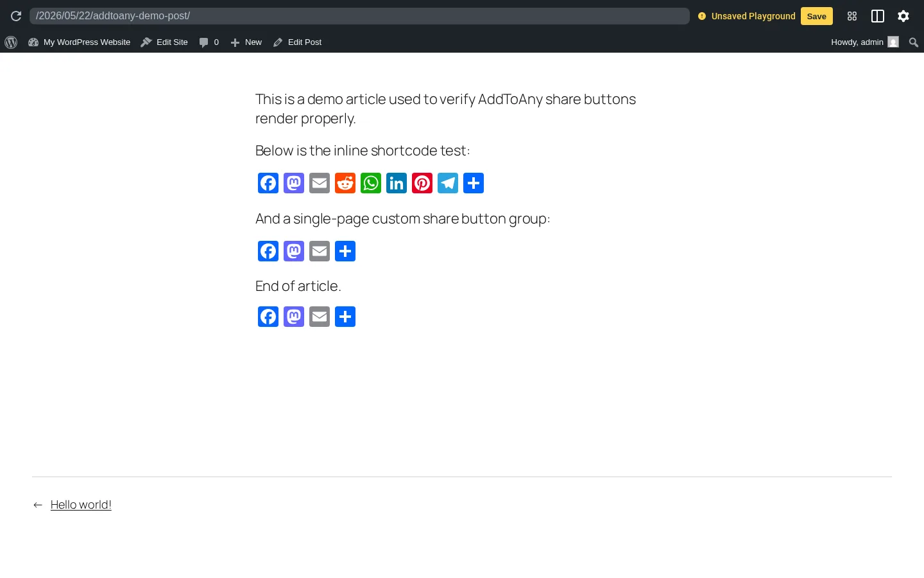This screenshot has height=578, width=924.
Task: Click the Facebook icon below End of article
Action: point(268,317)
